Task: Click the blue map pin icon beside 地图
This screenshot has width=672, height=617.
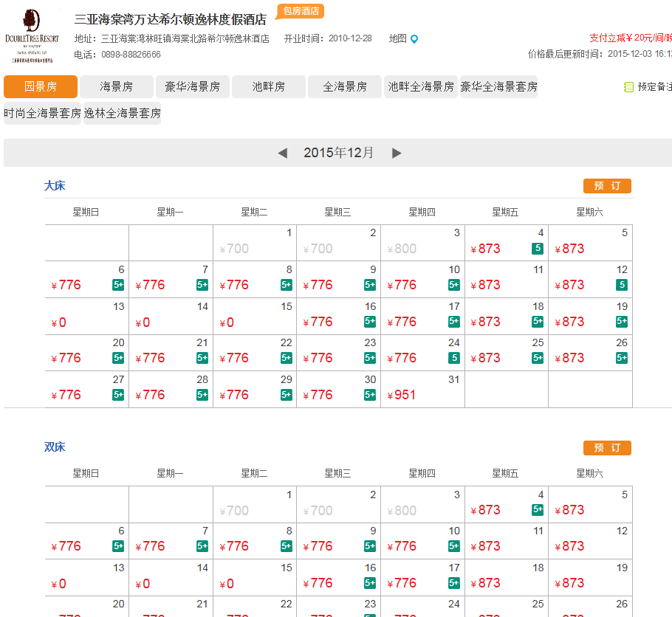Action: point(413,39)
